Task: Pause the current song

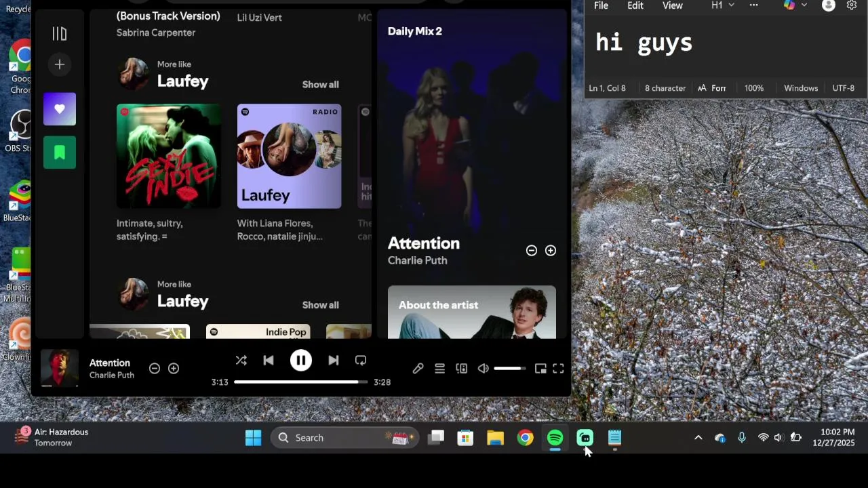Action: (x=301, y=361)
